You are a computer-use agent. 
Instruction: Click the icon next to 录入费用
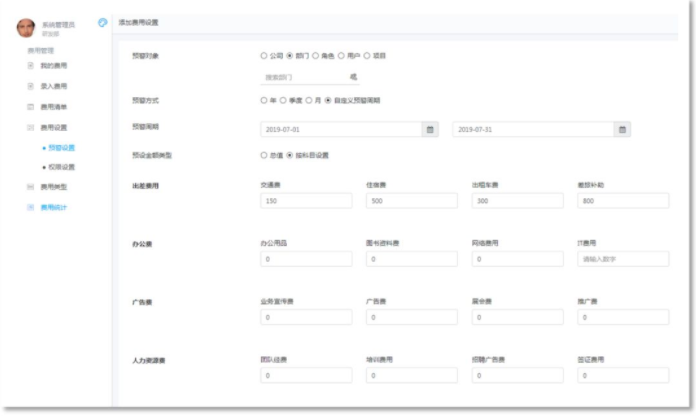pyautogui.click(x=31, y=86)
